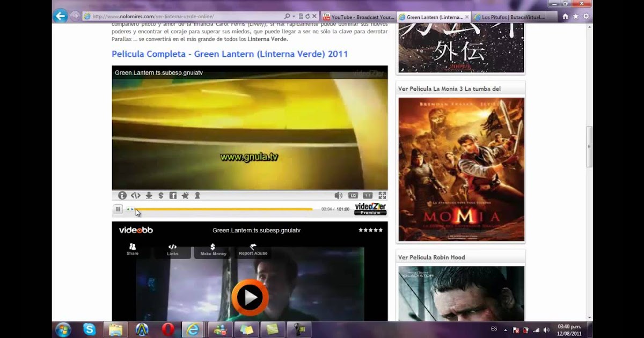Open the Momia movie poster thumbnail

click(461, 170)
